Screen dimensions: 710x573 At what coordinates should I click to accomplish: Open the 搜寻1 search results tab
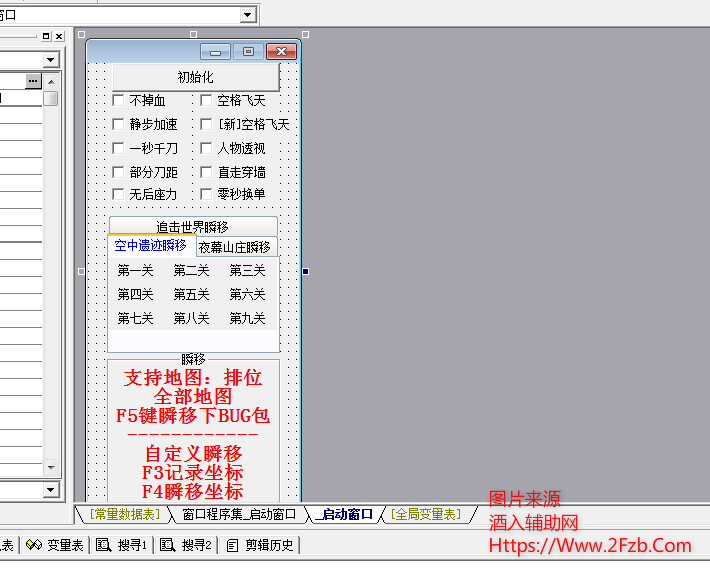click(x=123, y=545)
